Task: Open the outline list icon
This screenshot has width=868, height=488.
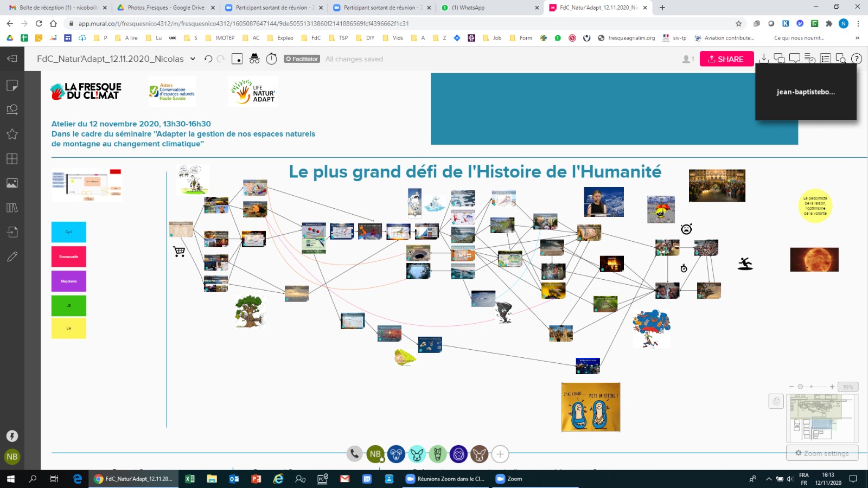Action: pyautogui.click(x=825, y=59)
